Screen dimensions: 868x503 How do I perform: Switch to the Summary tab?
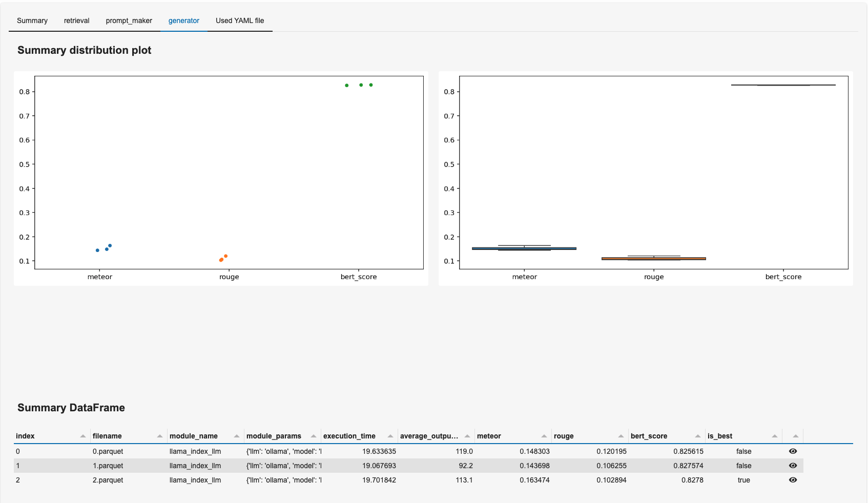(x=32, y=20)
